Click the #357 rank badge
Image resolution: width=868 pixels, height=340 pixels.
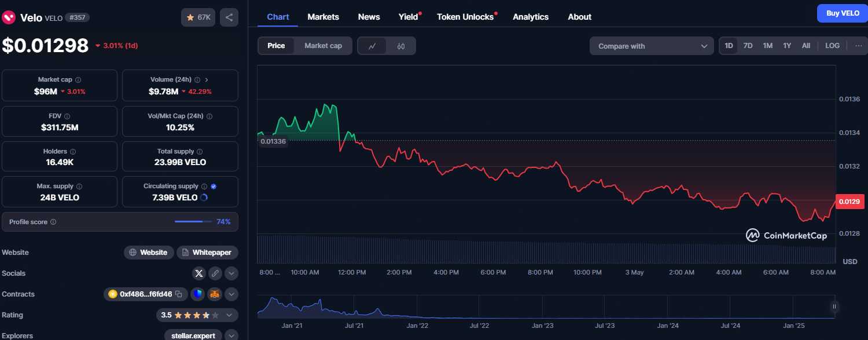click(77, 17)
